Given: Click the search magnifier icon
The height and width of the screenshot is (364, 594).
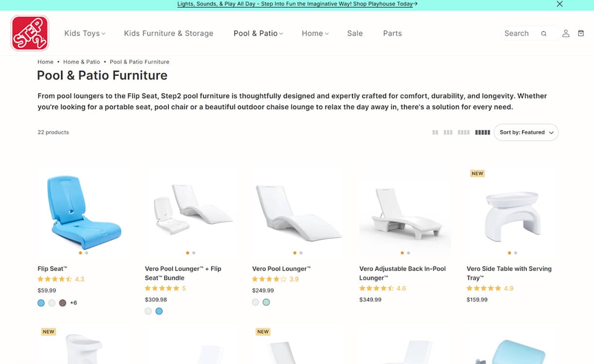Looking at the screenshot, I should (544, 33).
